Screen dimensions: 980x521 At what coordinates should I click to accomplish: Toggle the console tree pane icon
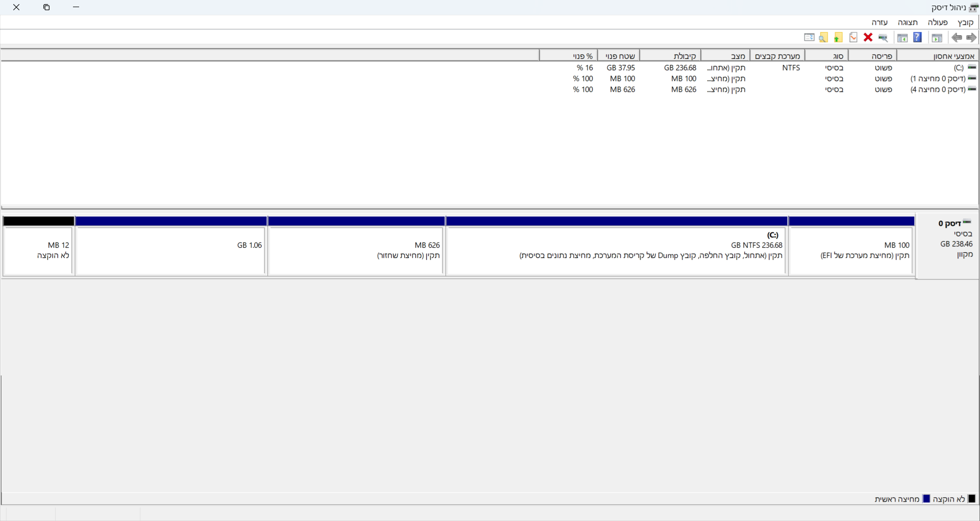pyautogui.click(x=937, y=37)
